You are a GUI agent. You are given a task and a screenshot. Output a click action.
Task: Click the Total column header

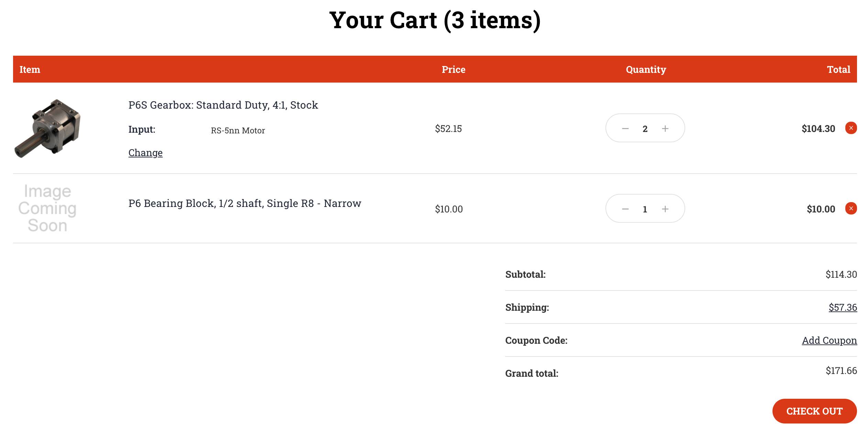[x=838, y=69]
